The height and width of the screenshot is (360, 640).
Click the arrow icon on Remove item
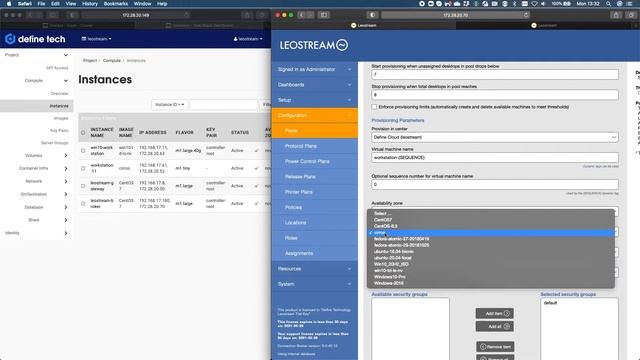click(483, 347)
